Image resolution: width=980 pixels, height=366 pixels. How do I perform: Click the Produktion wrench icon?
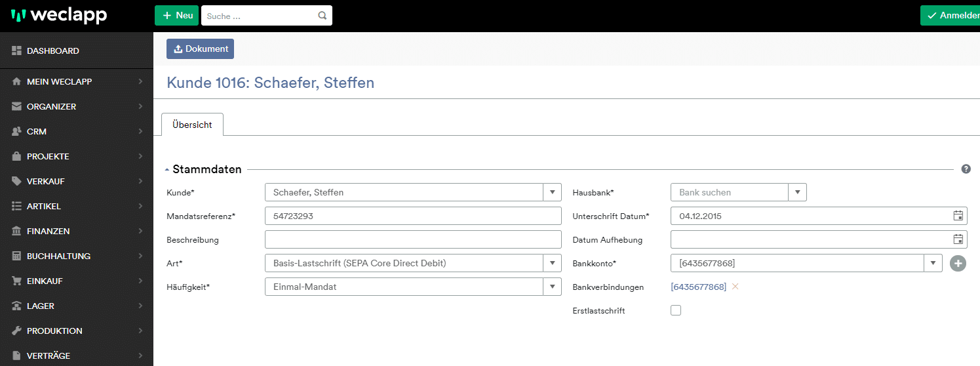click(17, 331)
